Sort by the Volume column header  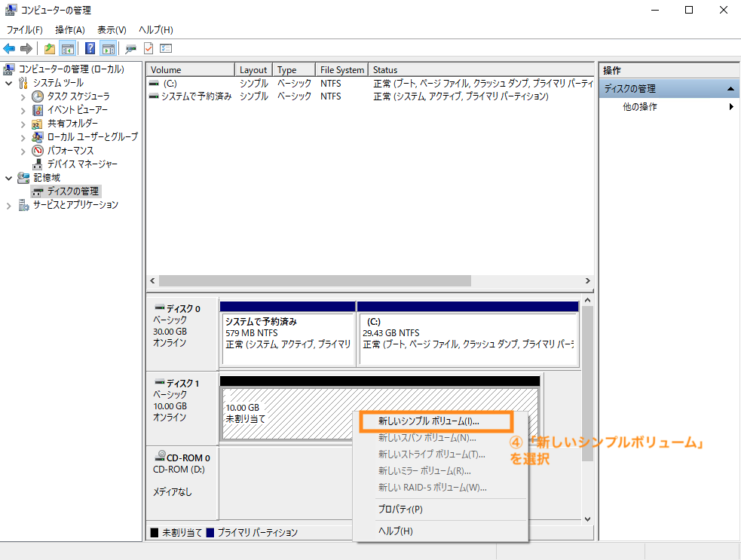(x=191, y=69)
